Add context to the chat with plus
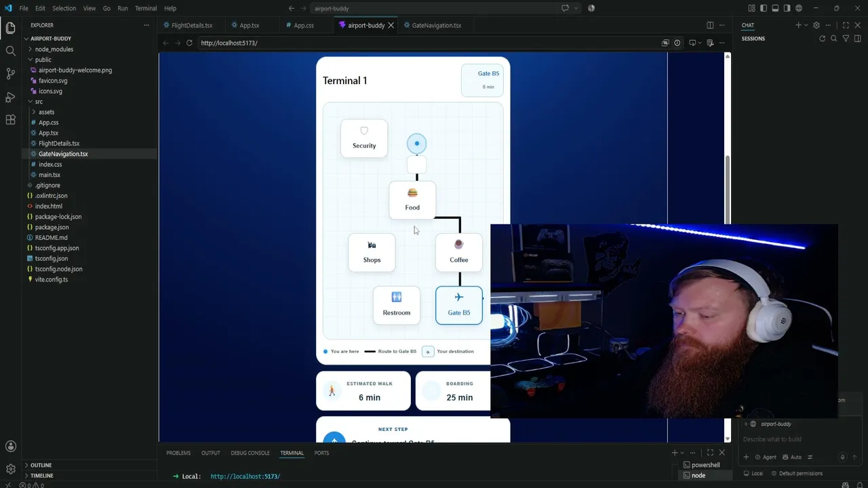The image size is (868, 488). tap(746, 457)
